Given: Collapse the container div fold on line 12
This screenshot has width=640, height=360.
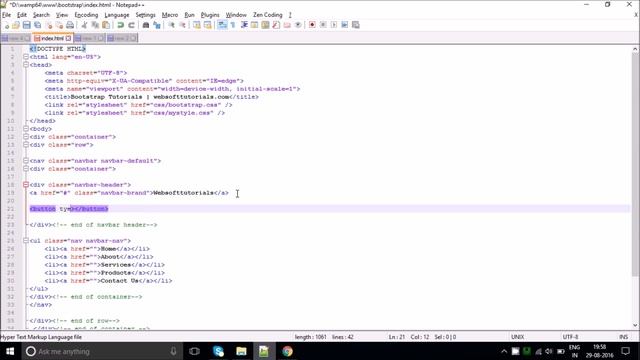Looking at the screenshot, I should [x=26, y=137].
